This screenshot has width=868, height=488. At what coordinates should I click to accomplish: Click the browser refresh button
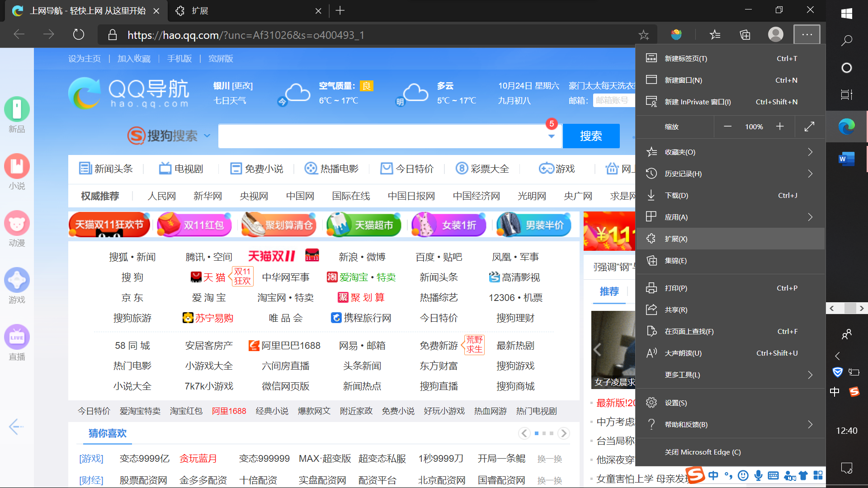pos(79,34)
